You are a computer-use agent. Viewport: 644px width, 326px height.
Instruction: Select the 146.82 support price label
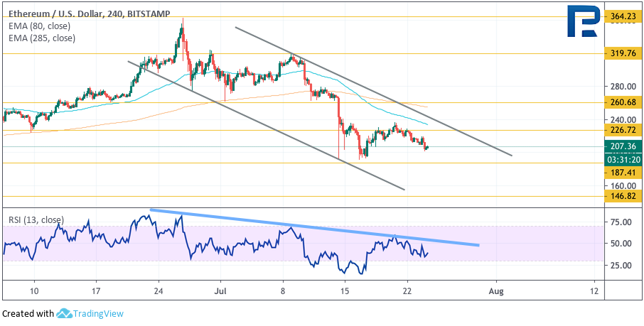623,196
